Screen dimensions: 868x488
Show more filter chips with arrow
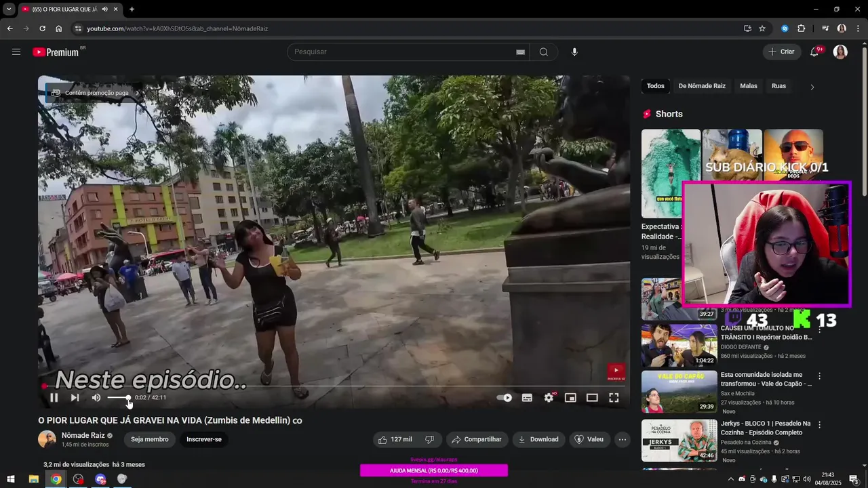pyautogui.click(x=812, y=87)
